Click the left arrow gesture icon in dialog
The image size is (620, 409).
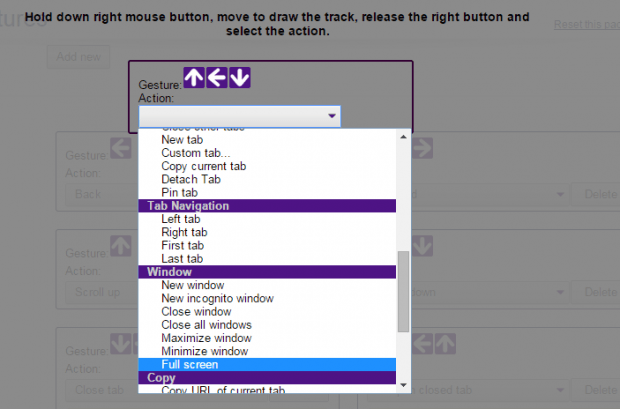[x=217, y=77]
